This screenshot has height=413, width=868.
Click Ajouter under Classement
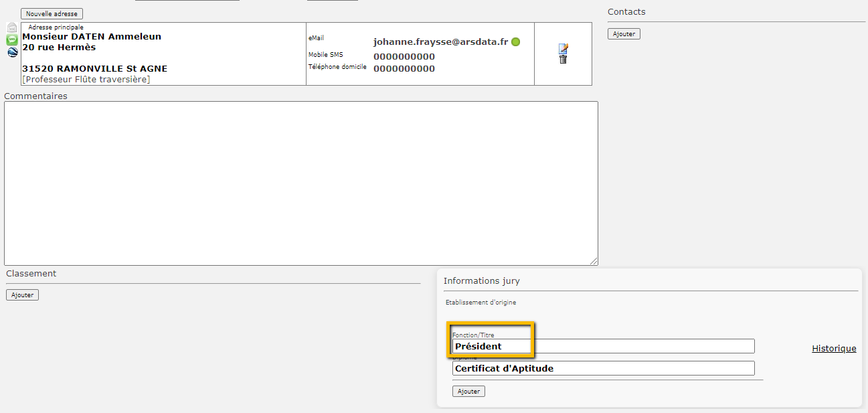(x=22, y=295)
